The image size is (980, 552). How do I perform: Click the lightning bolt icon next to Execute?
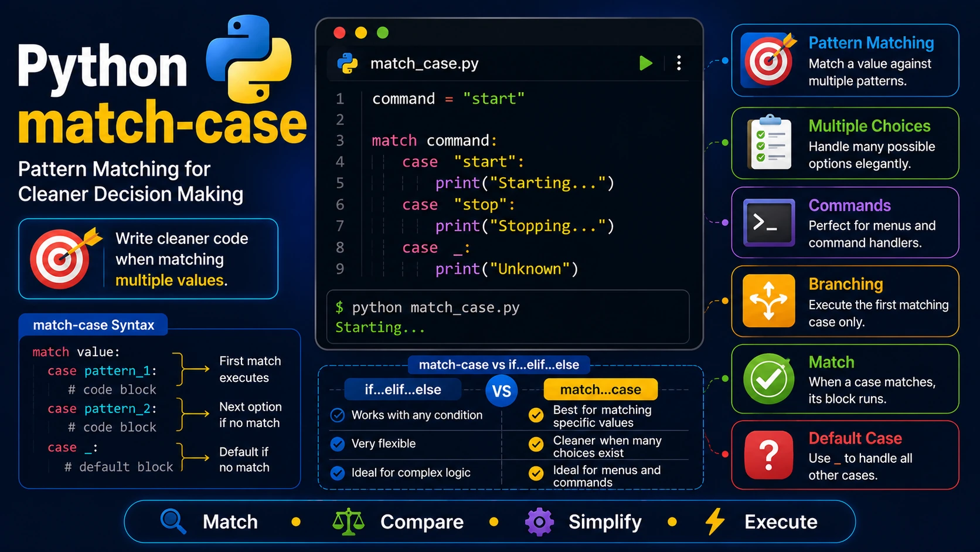(714, 521)
